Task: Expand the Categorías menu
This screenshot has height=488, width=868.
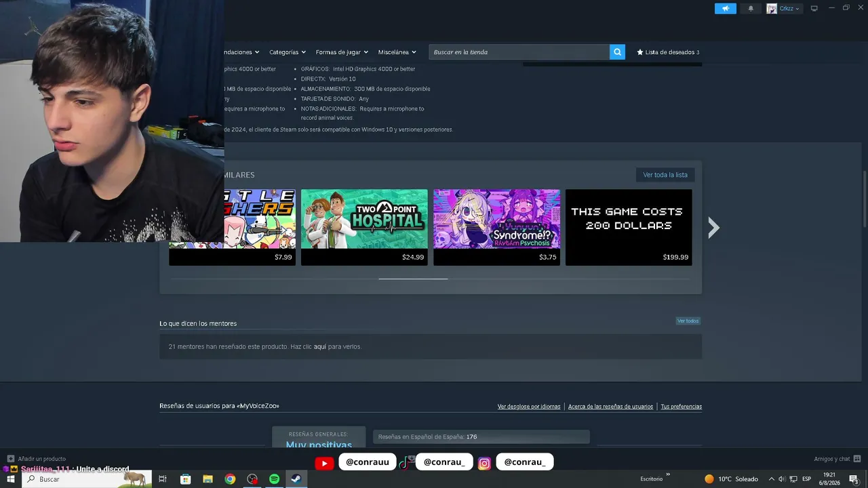Action: coord(288,52)
